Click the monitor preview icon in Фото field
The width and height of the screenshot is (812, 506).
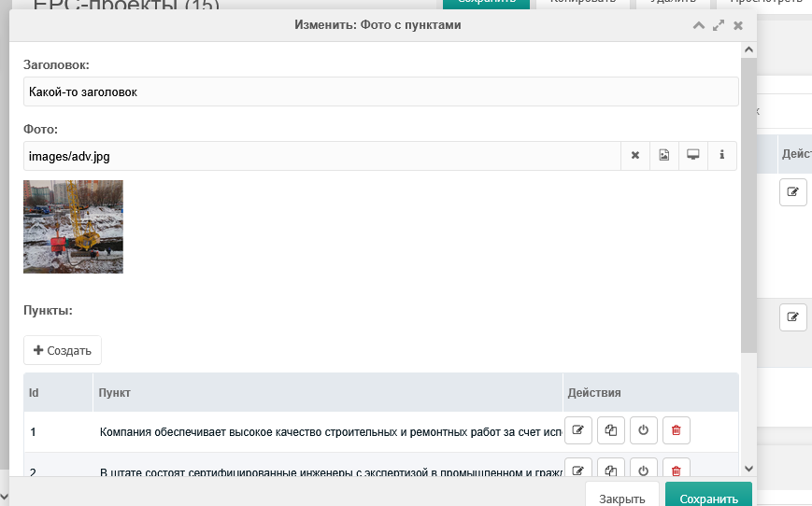click(693, 156)
